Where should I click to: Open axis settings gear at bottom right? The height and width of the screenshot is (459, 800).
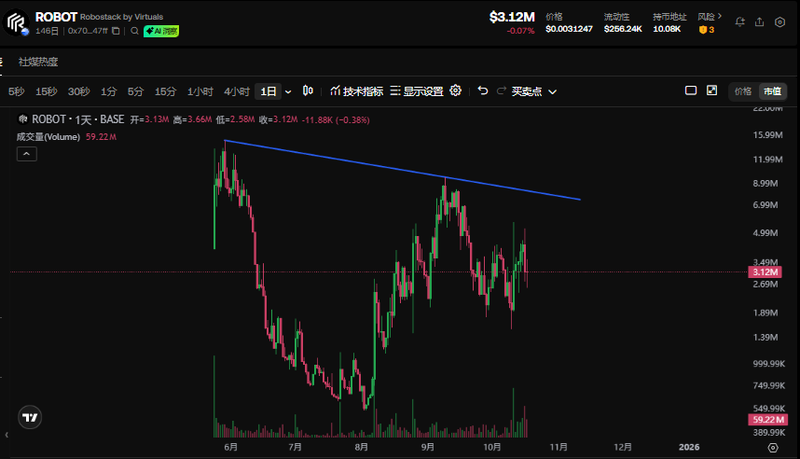(772, 448)
